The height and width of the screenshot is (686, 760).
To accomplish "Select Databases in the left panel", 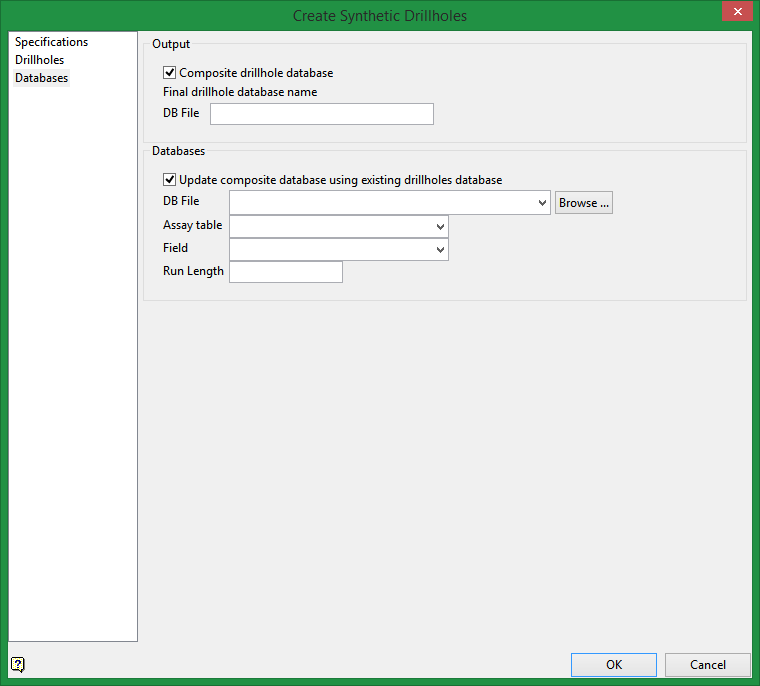I will point(41,78).
